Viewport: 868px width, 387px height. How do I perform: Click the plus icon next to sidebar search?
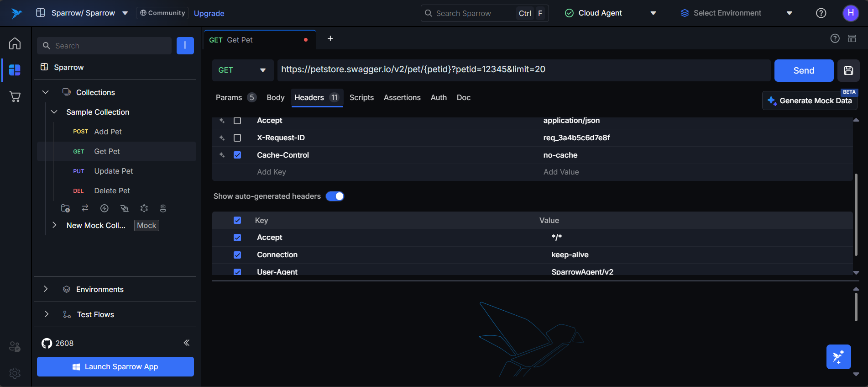pos(185,46)
